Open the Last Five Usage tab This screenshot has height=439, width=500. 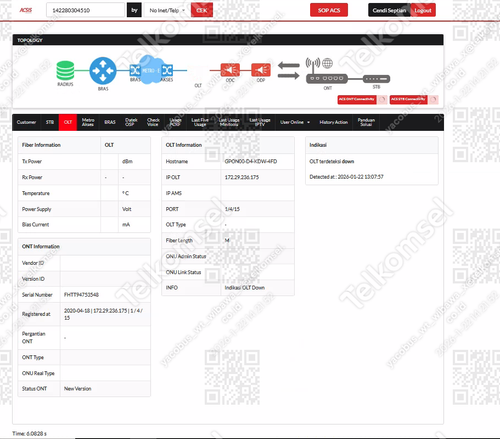point(200,122)
